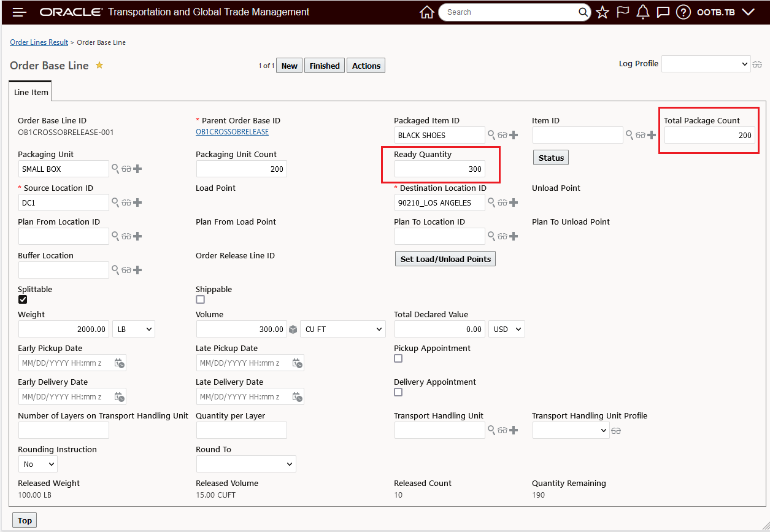Check the Shippable checkbox
This screenshot has height=532, width=770.
coord(200,300)
